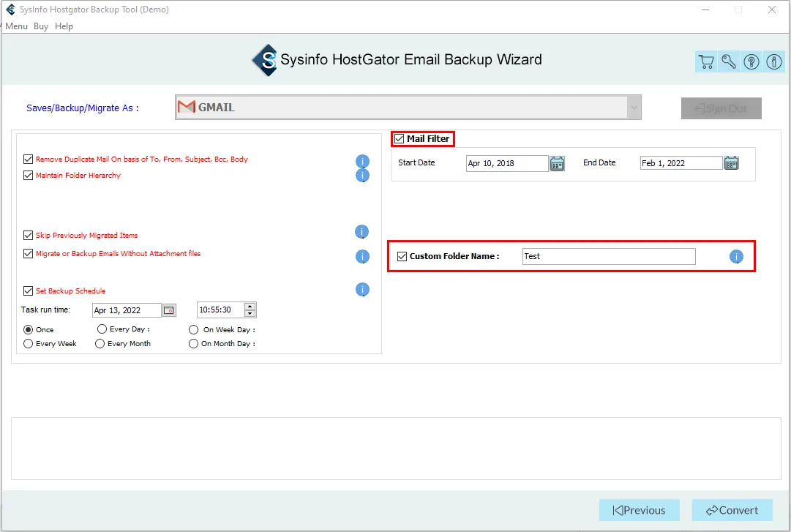The height and width of the screenshot is (532, 791).
Task: Click the Convert button
Action: coord(731,510)
